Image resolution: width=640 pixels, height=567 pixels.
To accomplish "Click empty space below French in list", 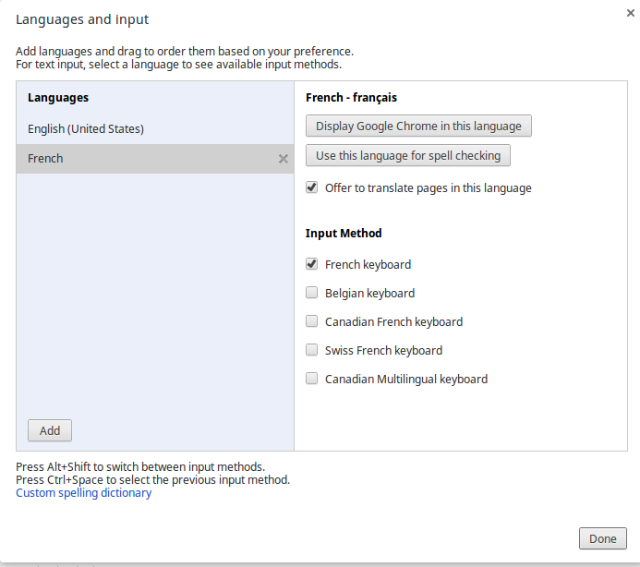I will (x=155, y=290).
